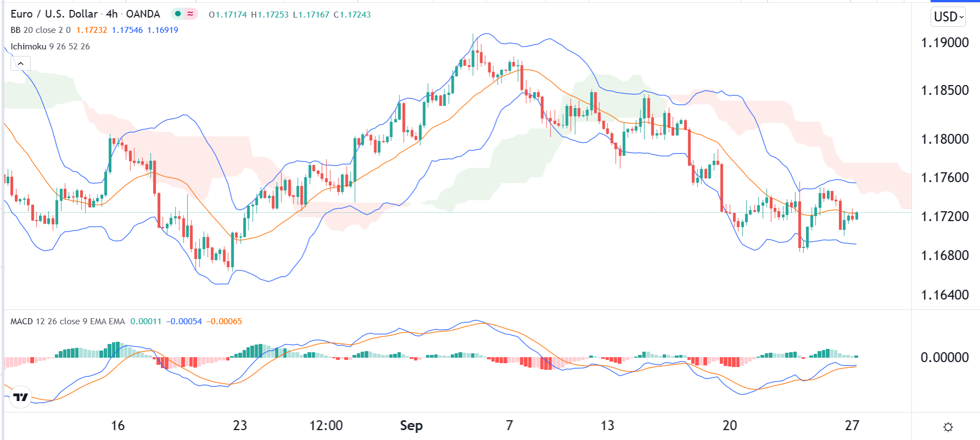Click the 27 date on time axis
The height and width of the screenshot is (440, 980).
point(852,426)
